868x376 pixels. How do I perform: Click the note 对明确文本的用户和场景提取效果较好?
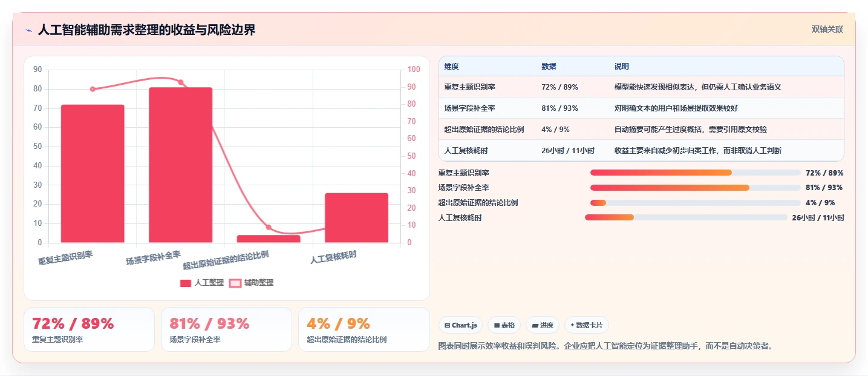click(x=676, y=108)
